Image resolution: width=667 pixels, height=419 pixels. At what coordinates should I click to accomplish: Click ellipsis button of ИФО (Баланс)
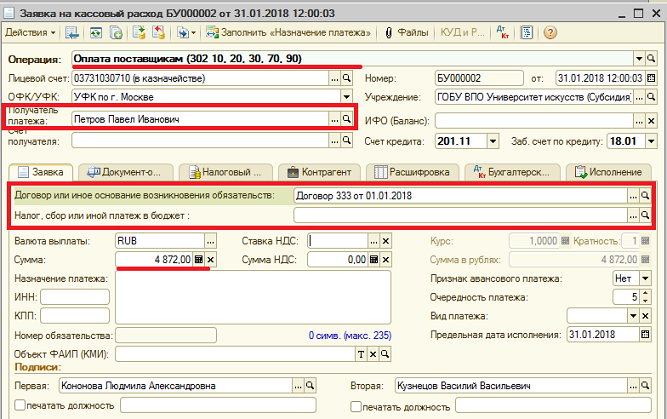tap(639, 121)
